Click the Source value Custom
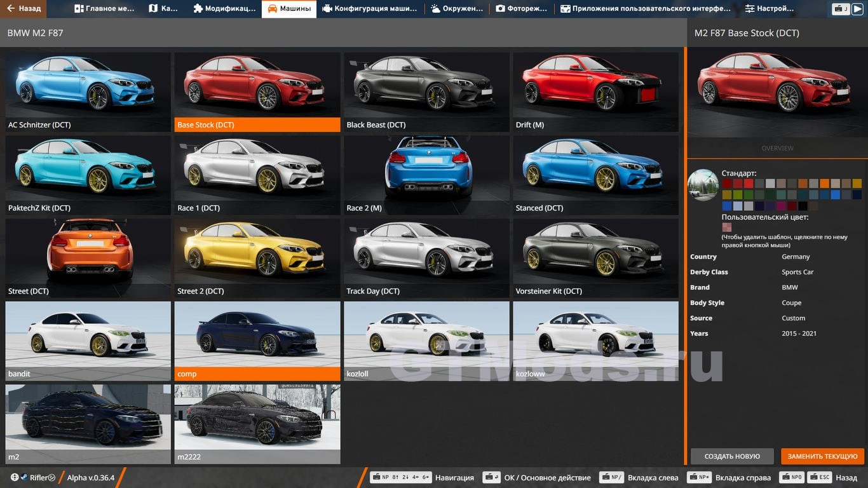This screenshot has height=488, width=868. point(793,318)
